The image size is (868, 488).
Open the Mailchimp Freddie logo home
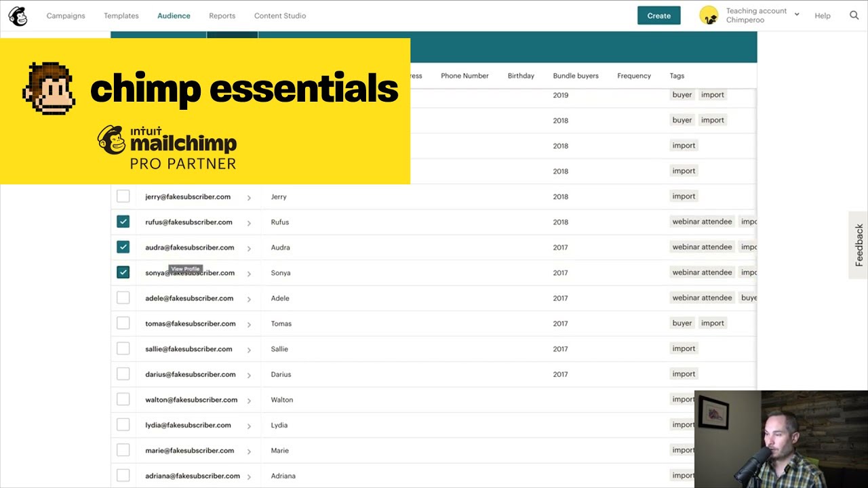18,16
